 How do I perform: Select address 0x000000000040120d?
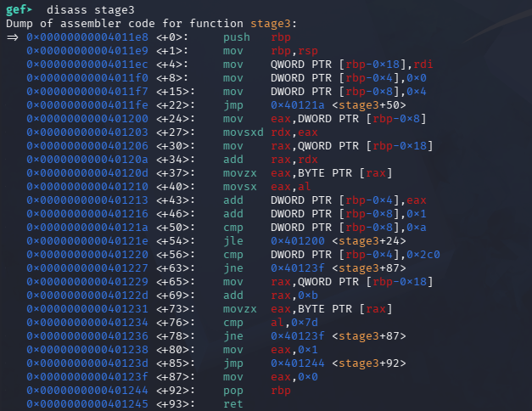click(x=87, y=173)
